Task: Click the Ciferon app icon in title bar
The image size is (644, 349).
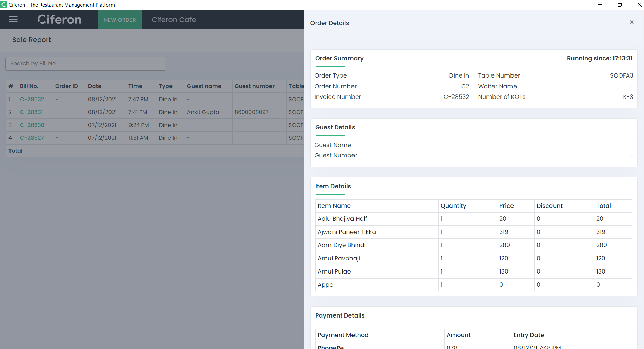Action: [4, 5]
